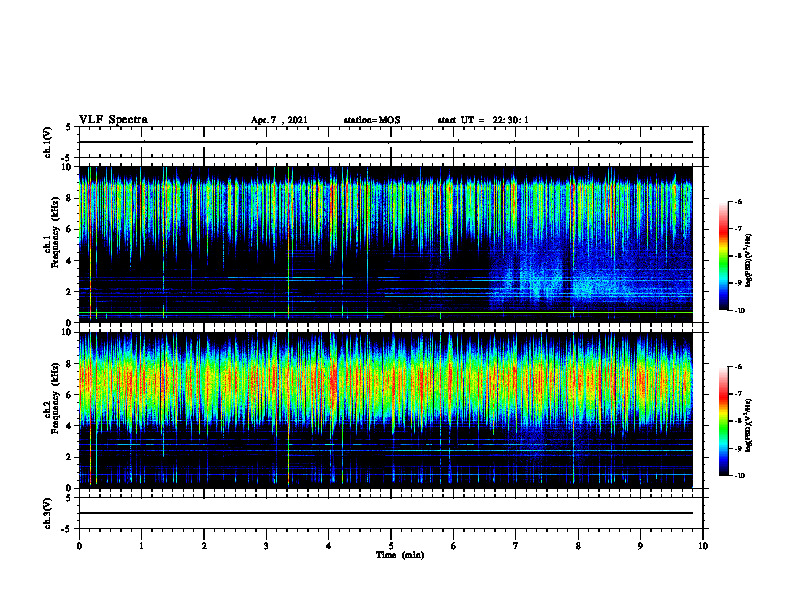Click the ch.2 frequency tick label "2"
Viewport: 792px width, 612px height.
click(x=69, y=457)
